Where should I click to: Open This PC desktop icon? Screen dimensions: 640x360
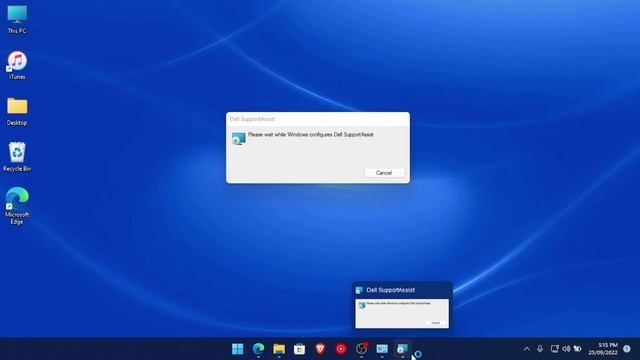pyautogui.click(x=17, y=19)
